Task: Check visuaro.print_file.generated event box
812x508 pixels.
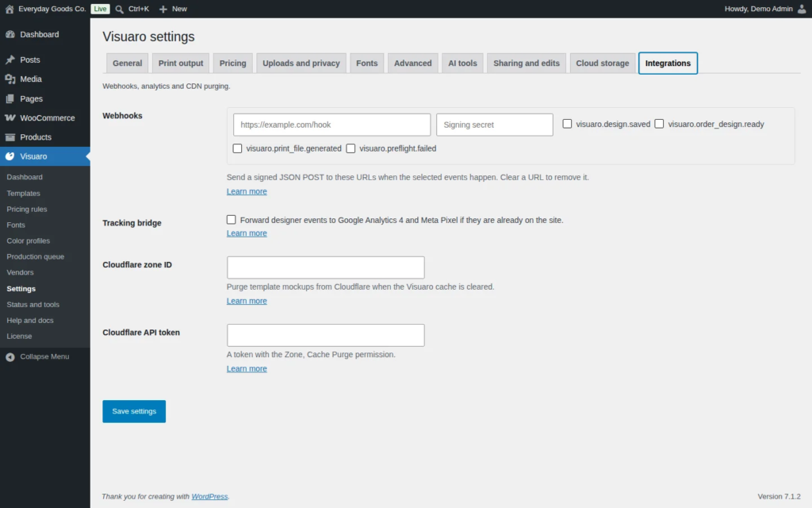Action: click(x=237, y=148)
